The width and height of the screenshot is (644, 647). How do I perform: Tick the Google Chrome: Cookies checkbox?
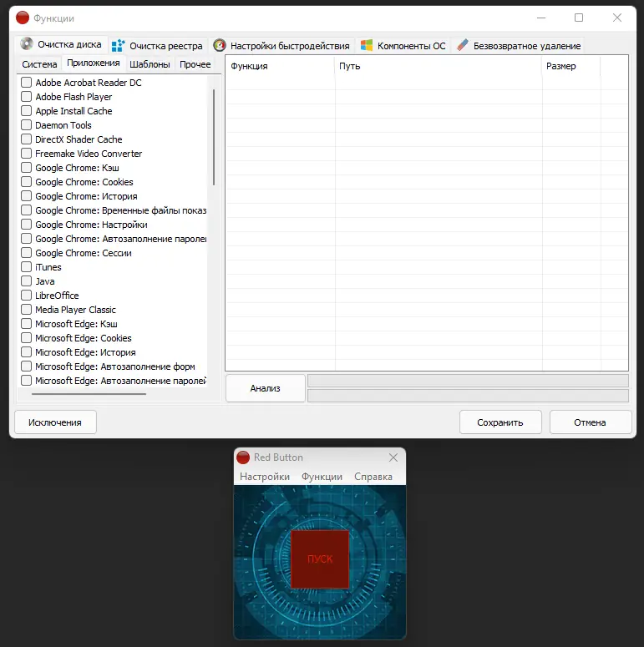(27, 181)
